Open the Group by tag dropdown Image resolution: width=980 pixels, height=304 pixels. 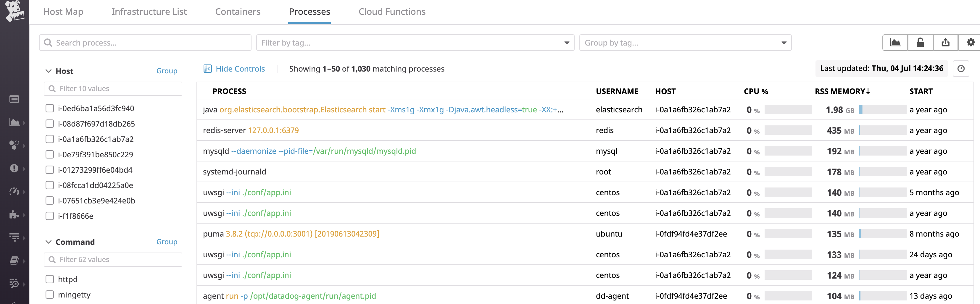click(685, 43)
